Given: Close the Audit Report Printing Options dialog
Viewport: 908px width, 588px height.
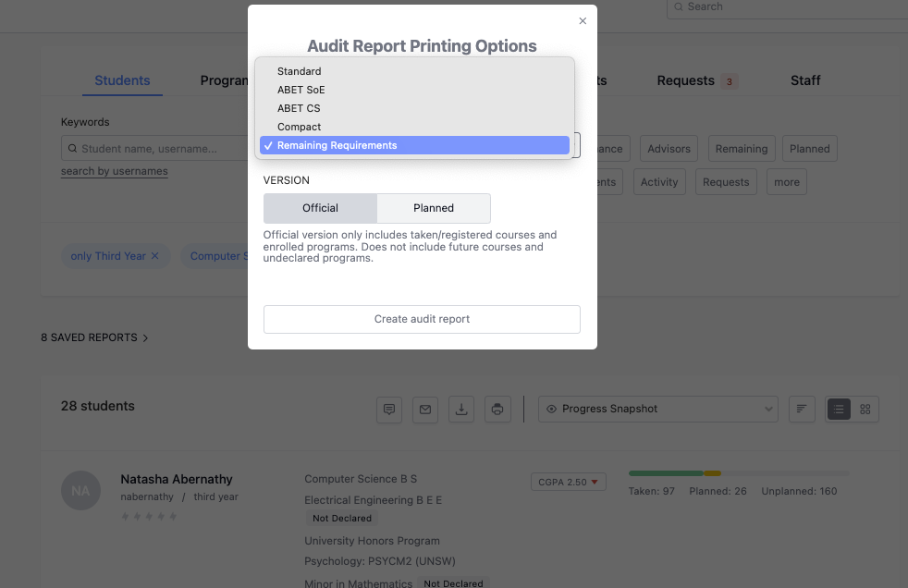Looking at the screenshot, I should pos(583,21).
